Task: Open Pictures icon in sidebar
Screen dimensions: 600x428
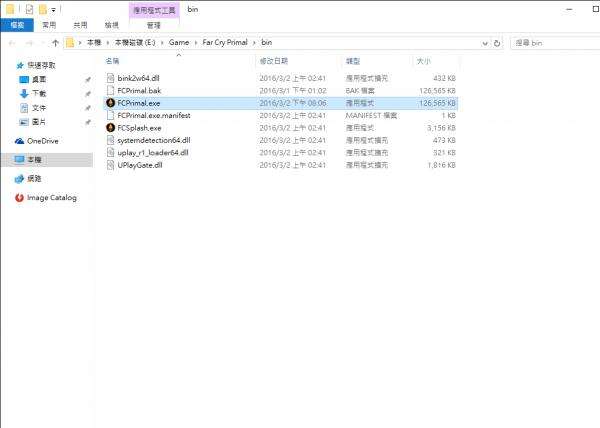Action: pos(24,122)
